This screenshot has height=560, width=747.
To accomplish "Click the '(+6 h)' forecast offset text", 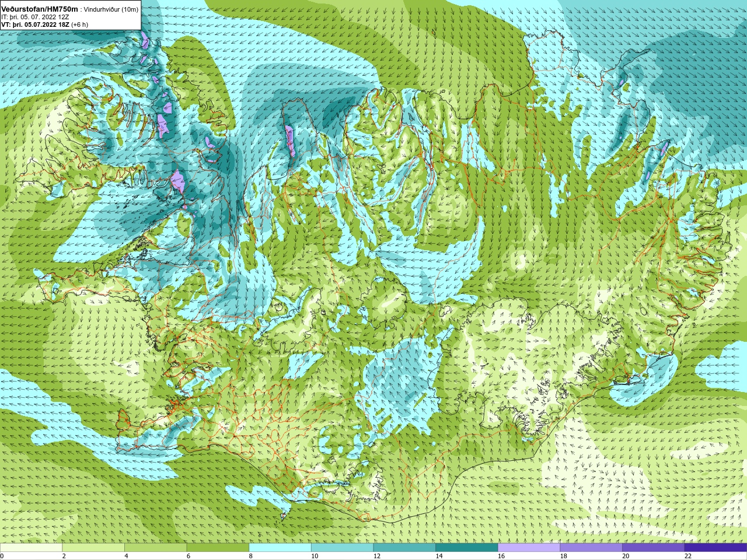I will (x=80, y=24).
